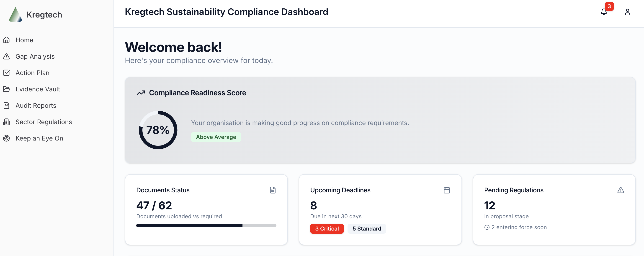The image size is (644, 256).
Task: Click the red notification count badge
Action: tap(609, 6)
